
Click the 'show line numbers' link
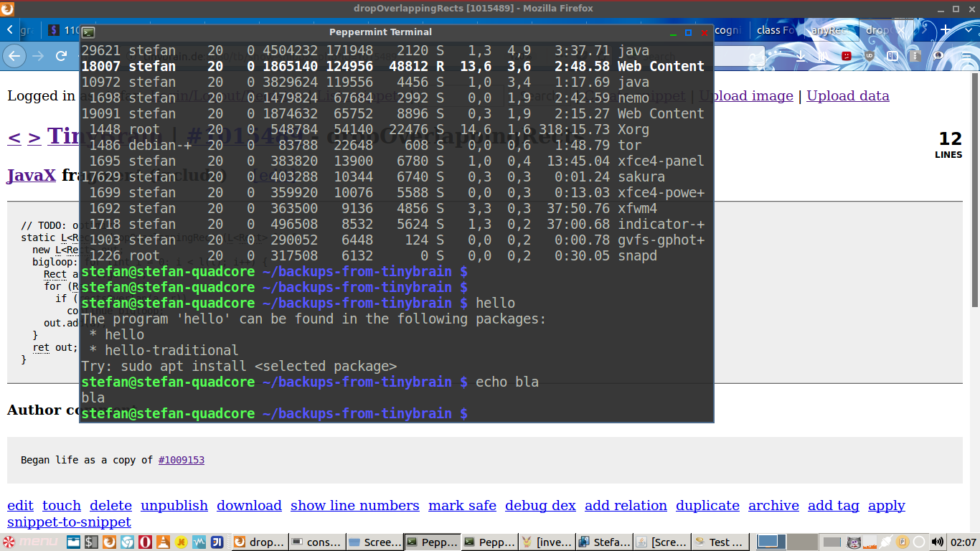tap(354, 506)
